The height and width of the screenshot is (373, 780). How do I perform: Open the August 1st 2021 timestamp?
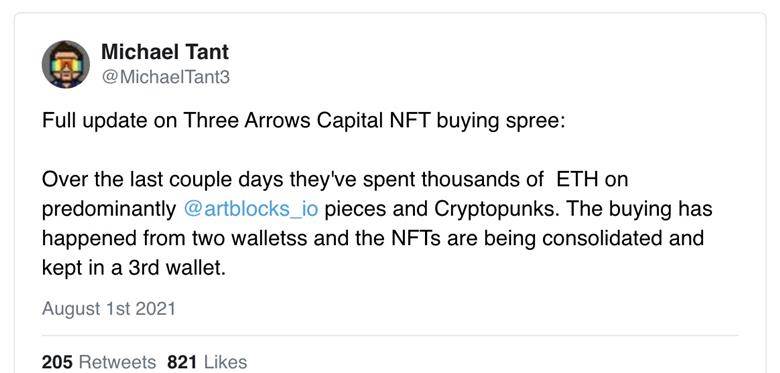click(x=108, y=308)
